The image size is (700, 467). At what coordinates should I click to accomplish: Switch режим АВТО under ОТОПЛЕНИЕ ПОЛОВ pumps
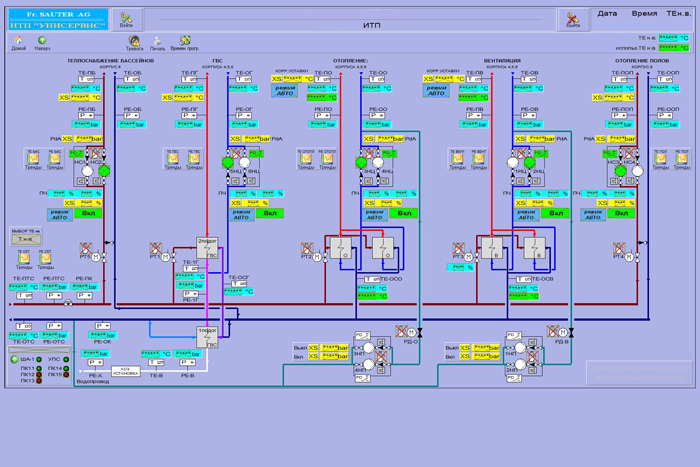(x=593, y=214)
